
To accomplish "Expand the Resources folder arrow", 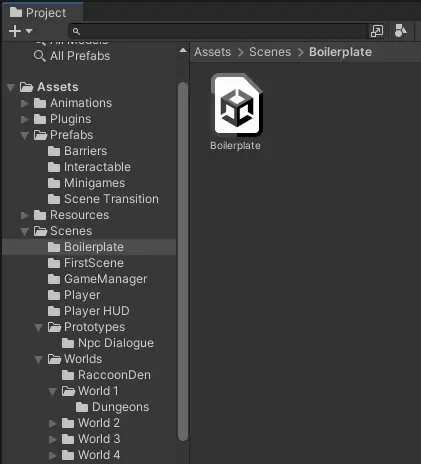I will (25, 215).
